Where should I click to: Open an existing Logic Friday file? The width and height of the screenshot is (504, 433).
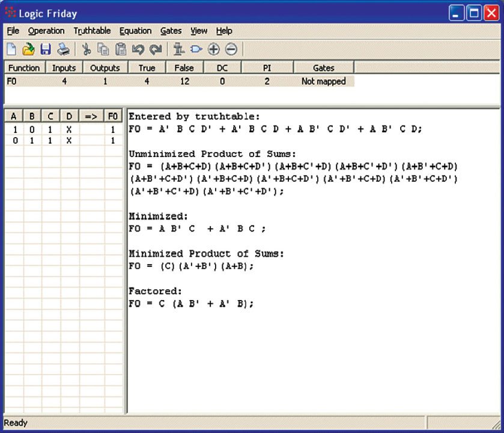(28, 49)
